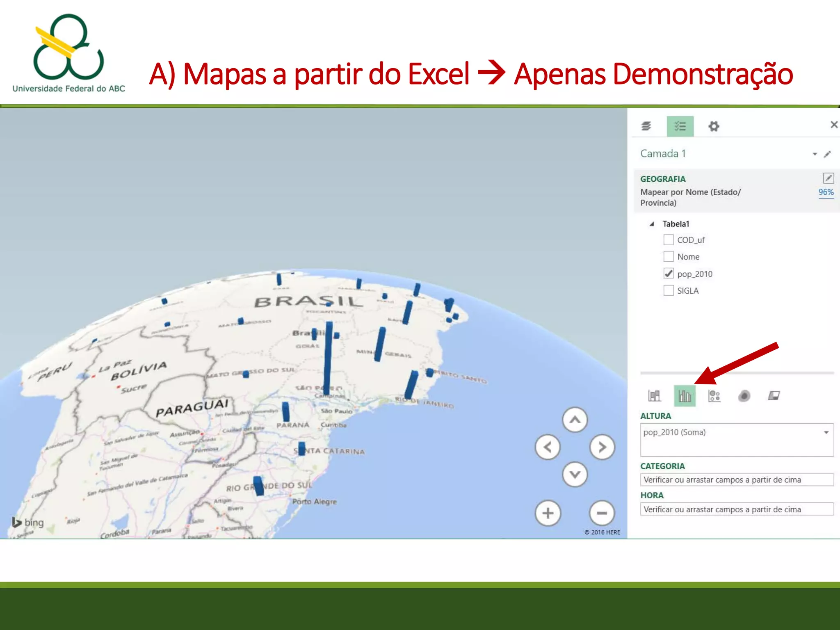Image resolution: width=840 pixels, height=630 pixels.
Task: Click the Bing logo
Action: [x=27, y=522]
